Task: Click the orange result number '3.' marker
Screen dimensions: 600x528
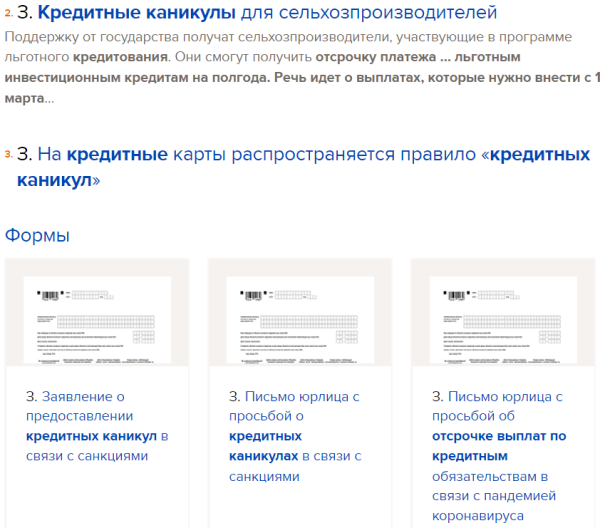Action: [7, 155]
